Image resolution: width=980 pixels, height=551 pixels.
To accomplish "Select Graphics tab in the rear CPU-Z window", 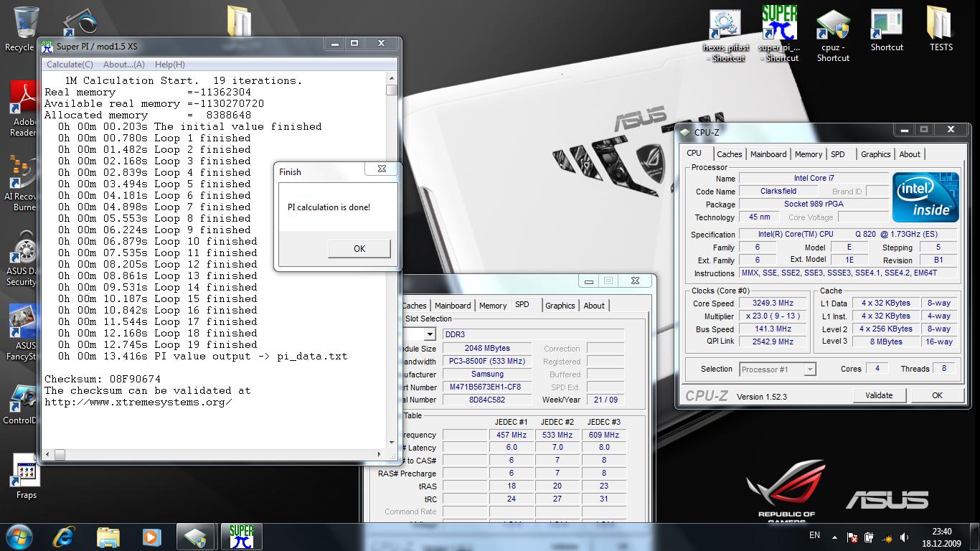I will 560,306.
